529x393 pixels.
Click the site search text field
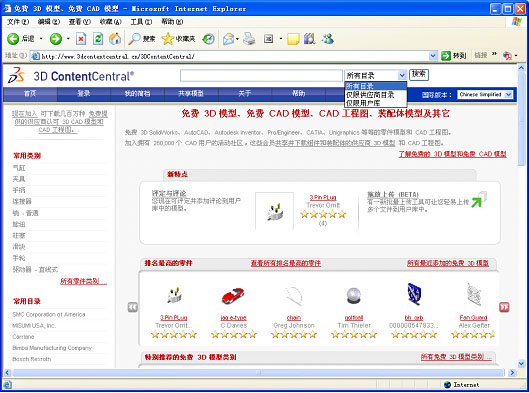(x=261, y=75)
